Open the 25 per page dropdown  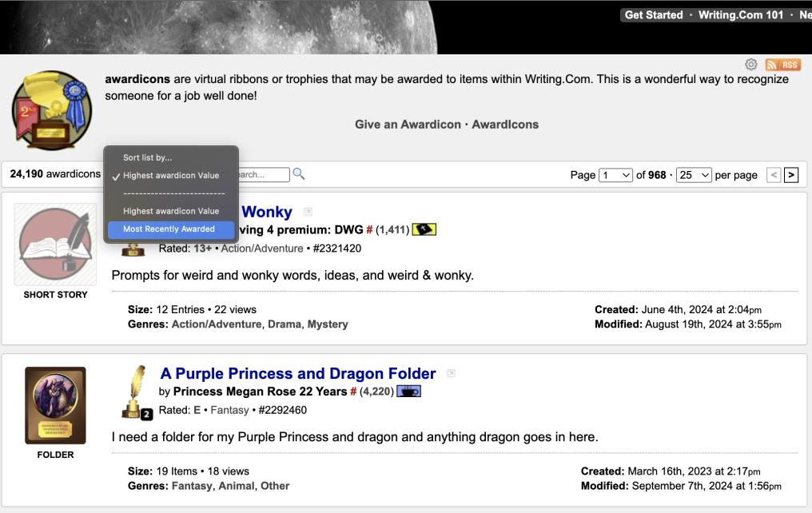tap(694, 175)
